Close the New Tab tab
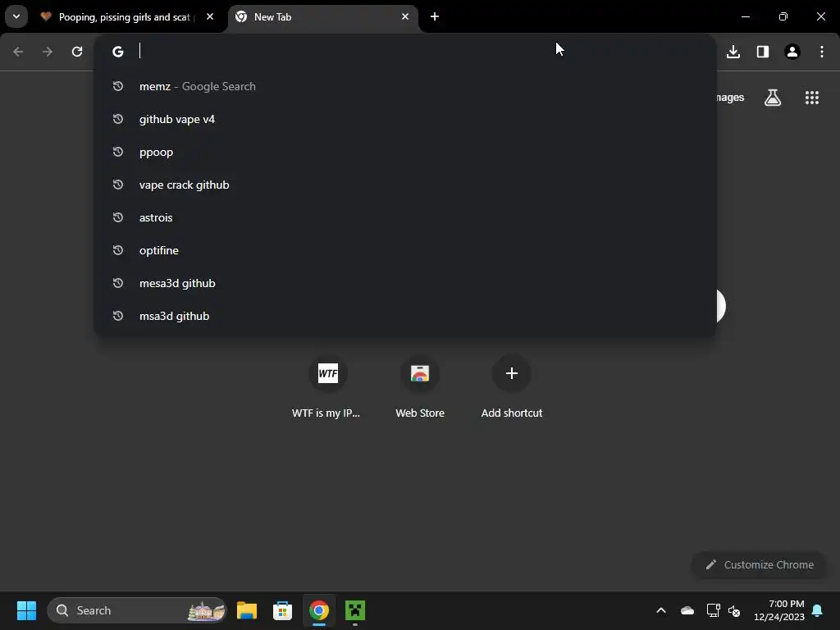Image resolution: width=840 pixels, height=630 pixels. [405, 16]
